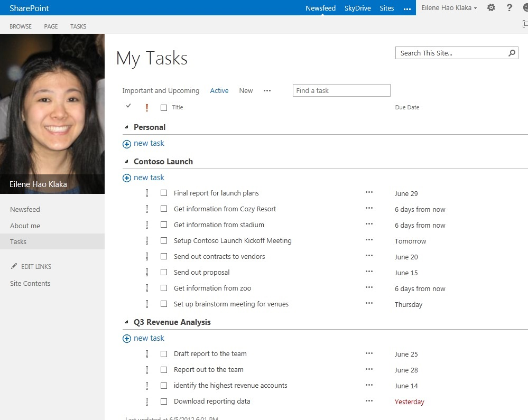Open SharePoint help via the question mark icon

[x=508, y=7]
